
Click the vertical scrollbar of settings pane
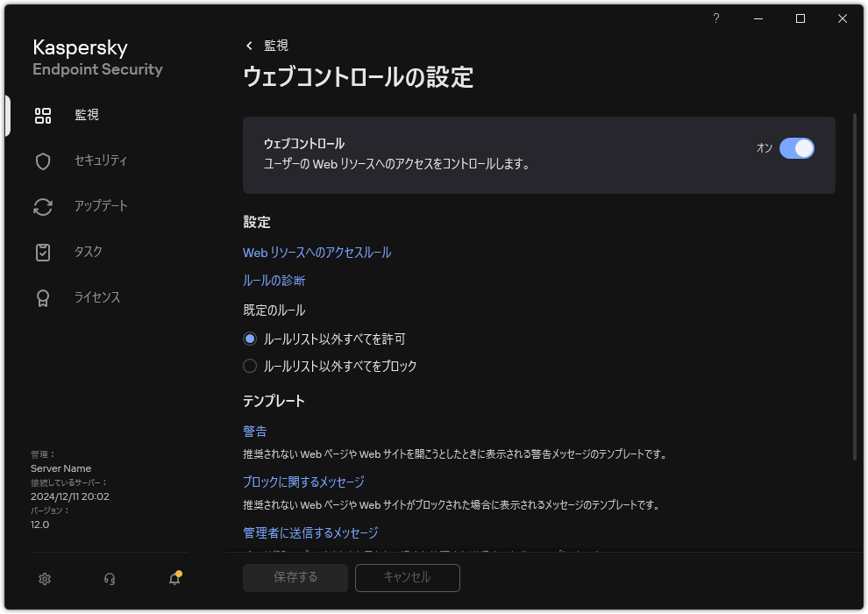[x=855, y=287]
